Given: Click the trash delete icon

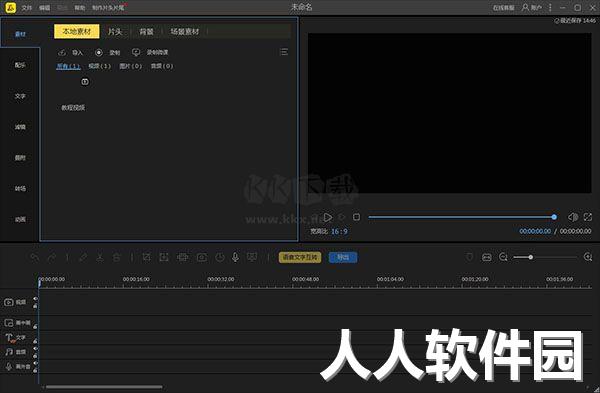Looking at the screenshot, I should (x=117, y=258).
